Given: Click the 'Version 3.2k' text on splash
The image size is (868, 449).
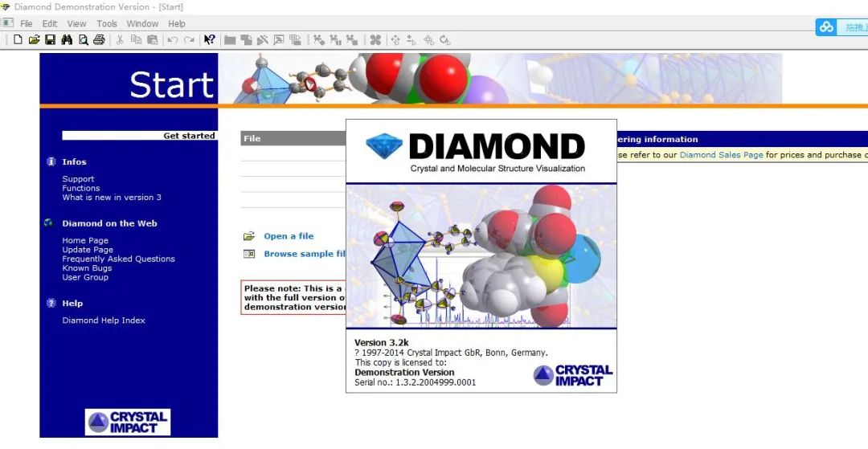Looking at the screenshot, I should (382, 342).
